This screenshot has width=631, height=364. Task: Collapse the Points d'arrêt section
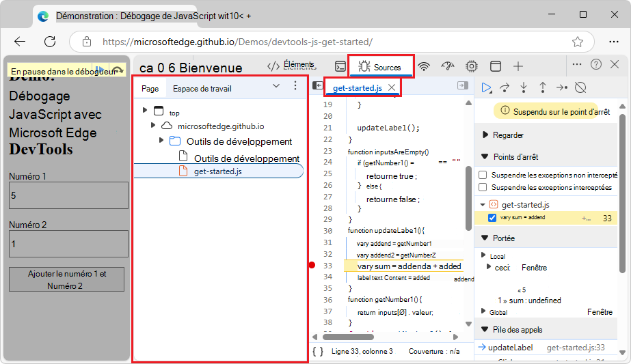point(485,156)
